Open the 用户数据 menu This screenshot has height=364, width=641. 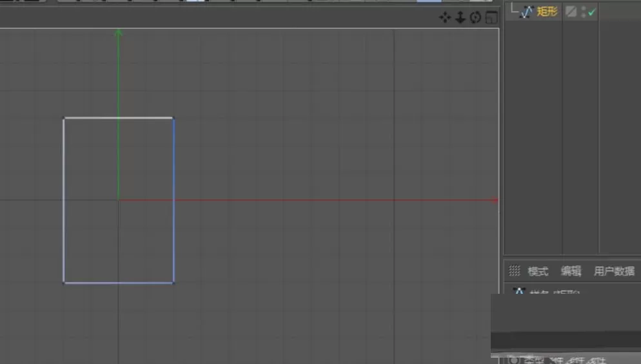click(614, 271)
